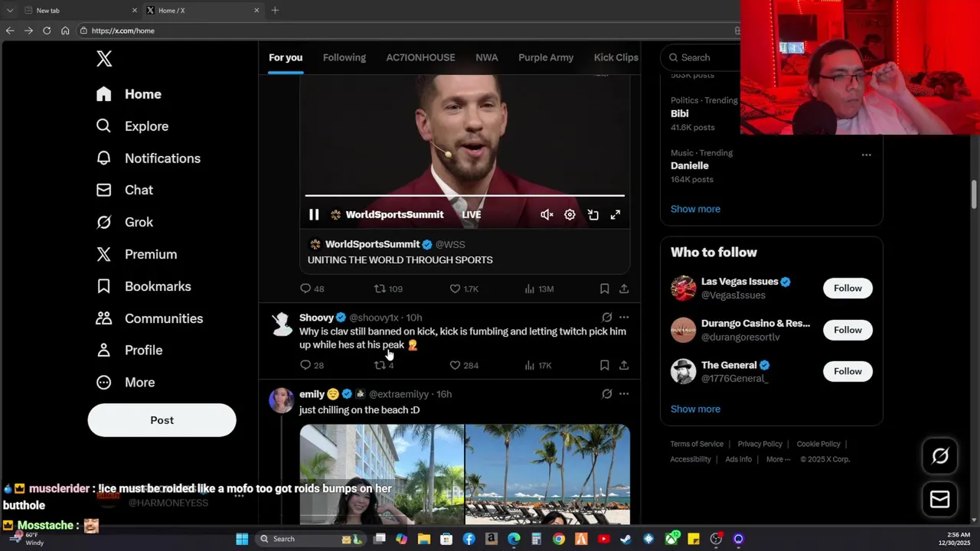Open the beach palm tree photo

(x=547, y=474)
